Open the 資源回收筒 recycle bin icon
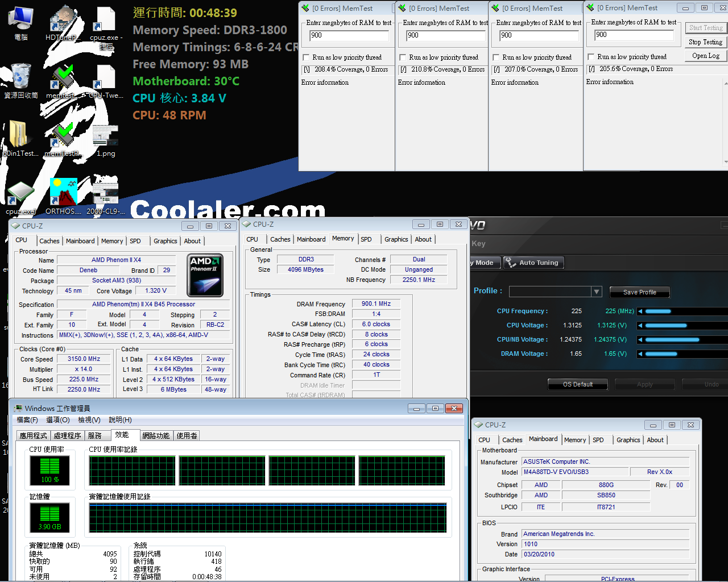 [x=21, y=81]
